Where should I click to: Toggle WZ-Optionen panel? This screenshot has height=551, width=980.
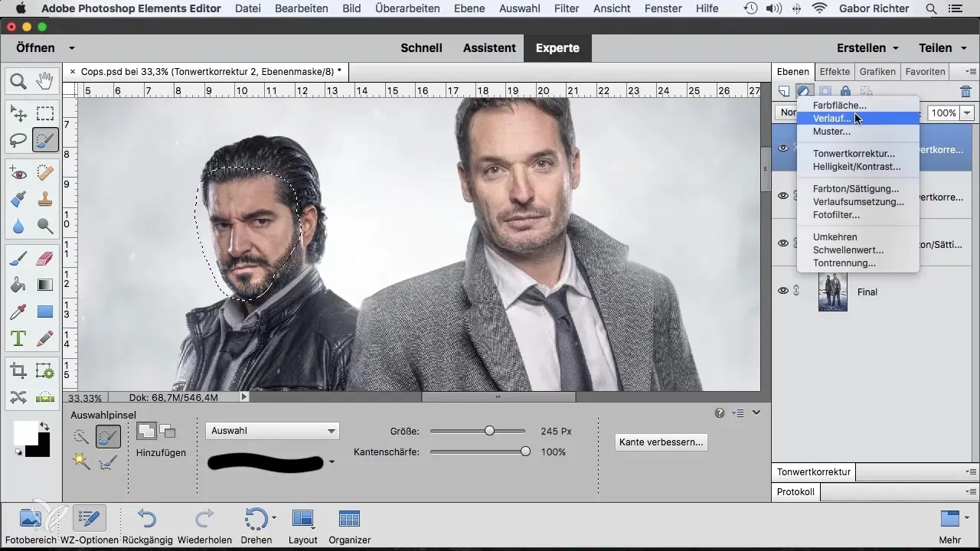[90, 525]
